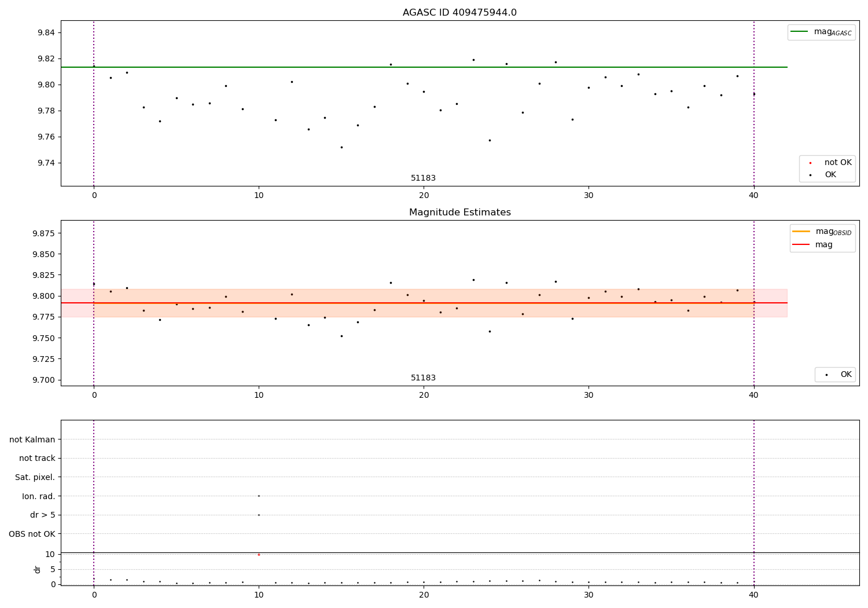Click the 'Ion. rad.' row label

[39, 497]
